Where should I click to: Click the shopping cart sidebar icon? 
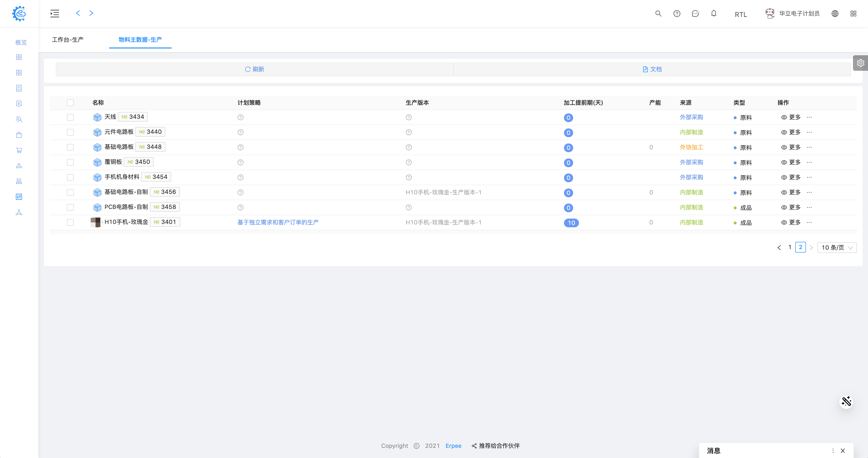[19, 150]
